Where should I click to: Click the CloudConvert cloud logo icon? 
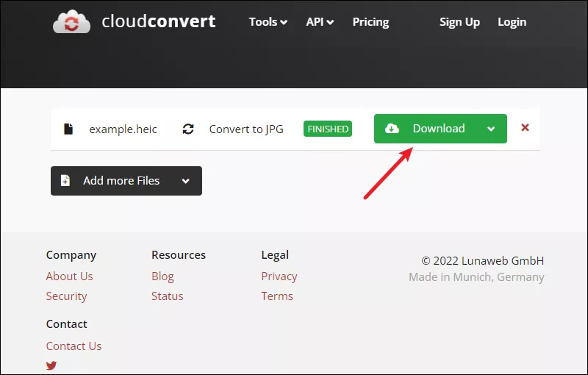[71, 22]
